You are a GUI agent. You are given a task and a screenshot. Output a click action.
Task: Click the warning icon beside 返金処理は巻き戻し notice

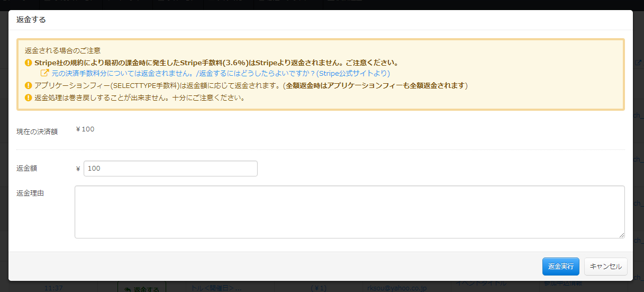pyautogui.click(x=29, y=98)
